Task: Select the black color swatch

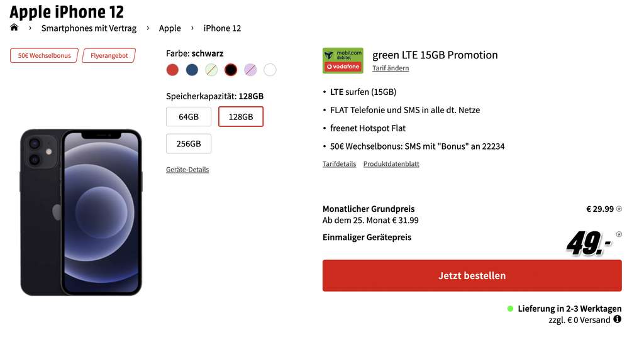Action: click(x=231, y=70)
